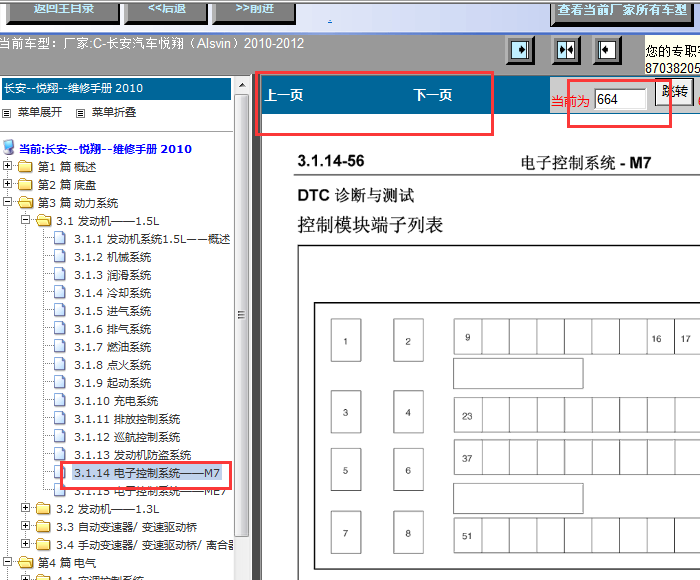Screen dimensions: 700x580
Task: Click folder icon of 3.3 自动变速器
Action: tap(43, 526)
